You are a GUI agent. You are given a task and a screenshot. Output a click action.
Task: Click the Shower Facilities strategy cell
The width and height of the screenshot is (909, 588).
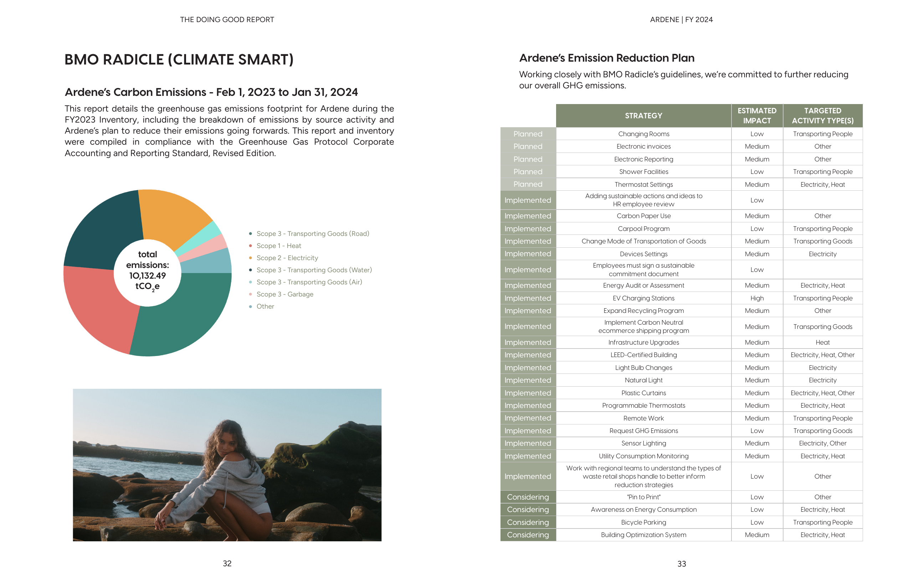tap(643, 172)
